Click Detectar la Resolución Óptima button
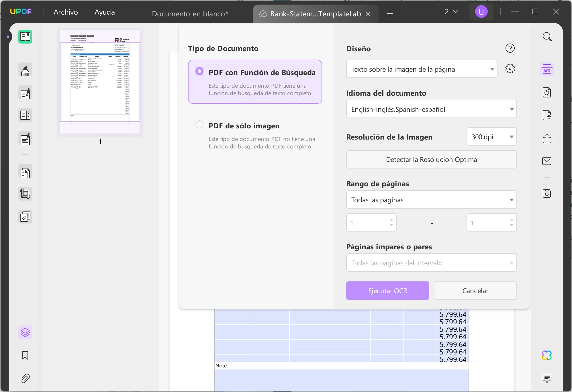572x392 pixels. click(x=431, y=159)
